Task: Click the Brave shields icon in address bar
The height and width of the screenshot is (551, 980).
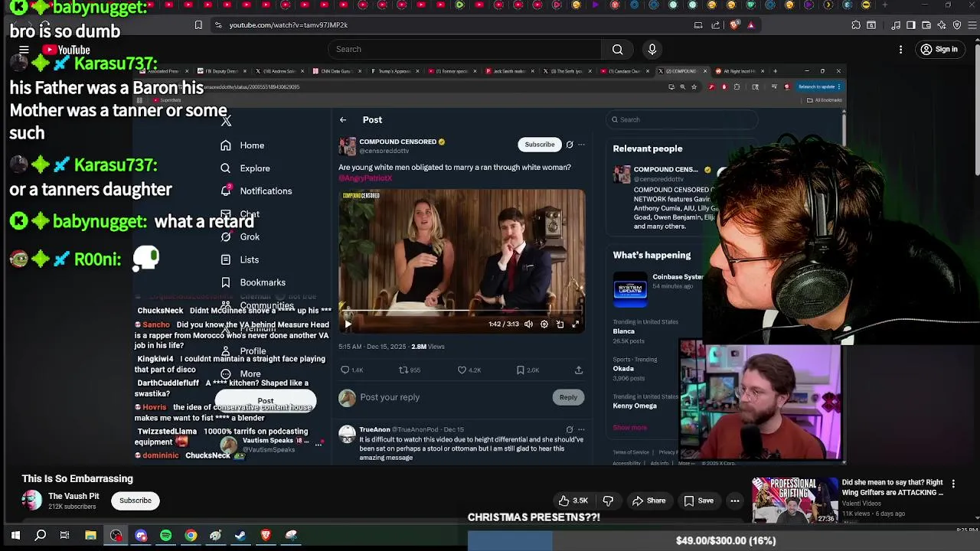Action: (x=735, y=24)
